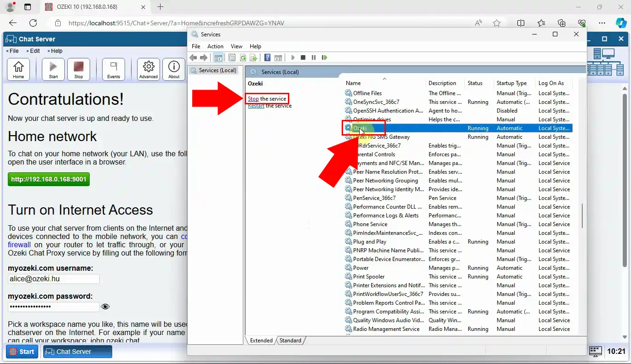Click the Start button on Ozeki taskbar

tap(22, 352)
